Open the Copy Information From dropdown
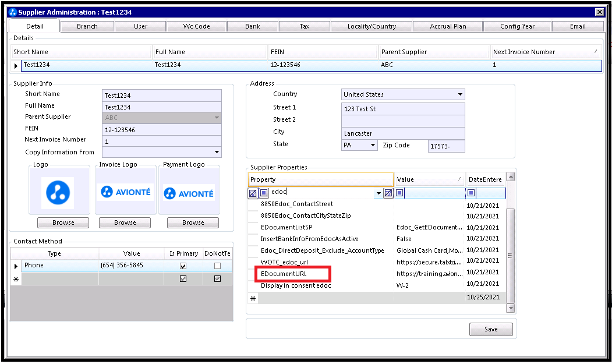 pyautogui.click(x=217, y=152)
